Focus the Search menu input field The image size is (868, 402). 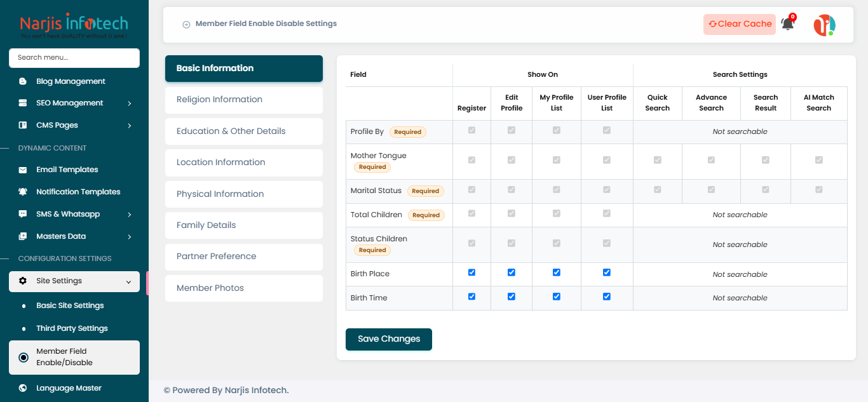(74, 58)
